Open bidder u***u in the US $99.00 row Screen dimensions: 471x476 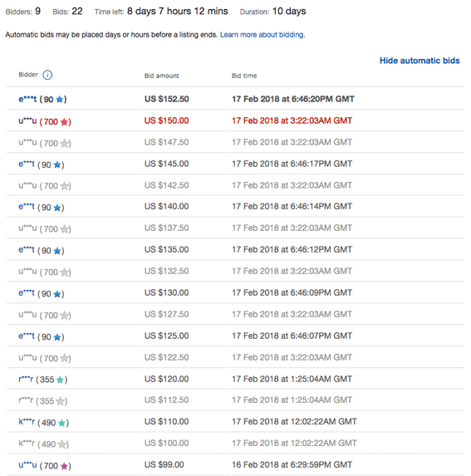(27, 465)
